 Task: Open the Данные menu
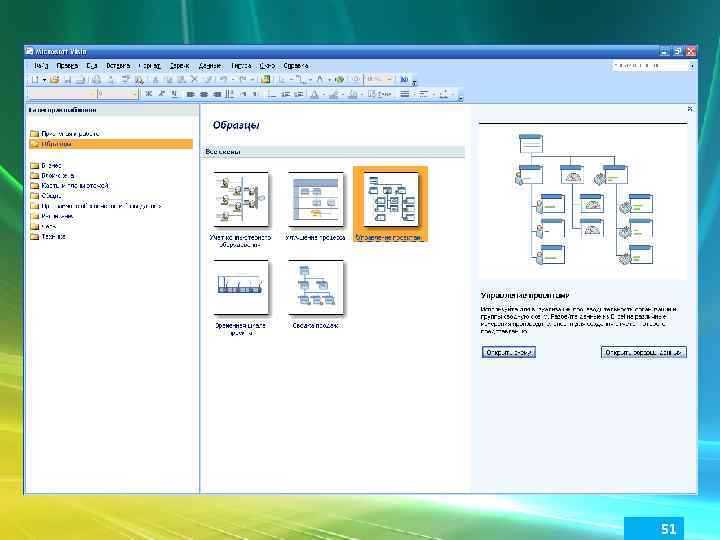pyautogui.click(x=209, y=66)
